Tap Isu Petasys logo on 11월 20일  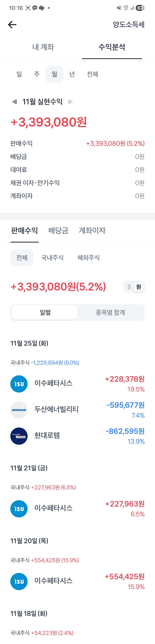tap(19, 581)
